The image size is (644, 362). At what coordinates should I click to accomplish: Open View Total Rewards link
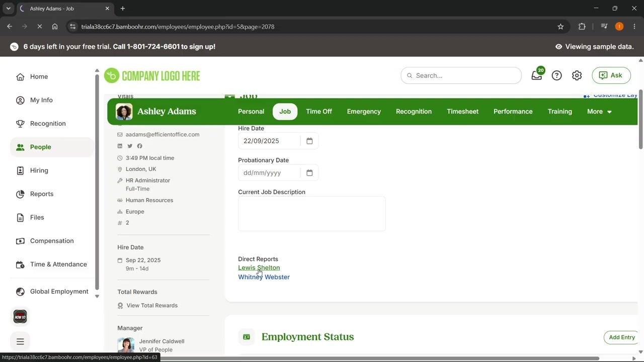click(x=152, y=306)
